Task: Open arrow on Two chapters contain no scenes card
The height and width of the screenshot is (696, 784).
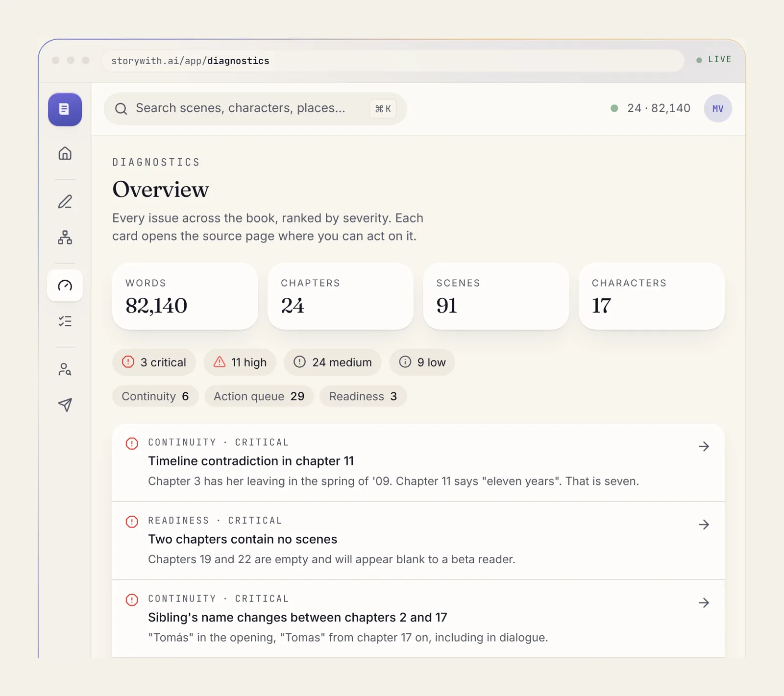Action: tap(704, 525)
